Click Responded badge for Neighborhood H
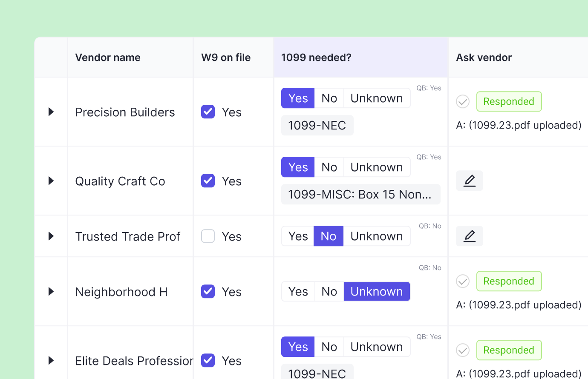The width and height of the screenshot is (588, 379). [x=509, y=281]
